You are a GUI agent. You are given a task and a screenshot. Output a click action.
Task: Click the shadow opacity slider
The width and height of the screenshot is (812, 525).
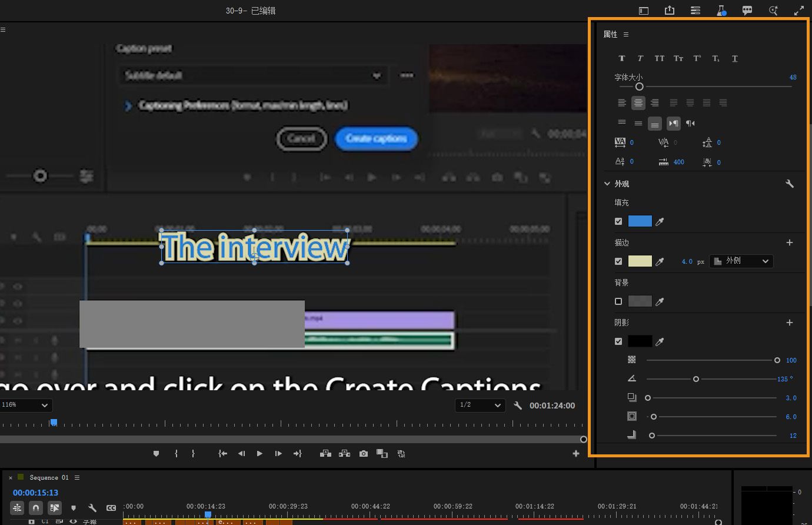click(x=713, y=360)
